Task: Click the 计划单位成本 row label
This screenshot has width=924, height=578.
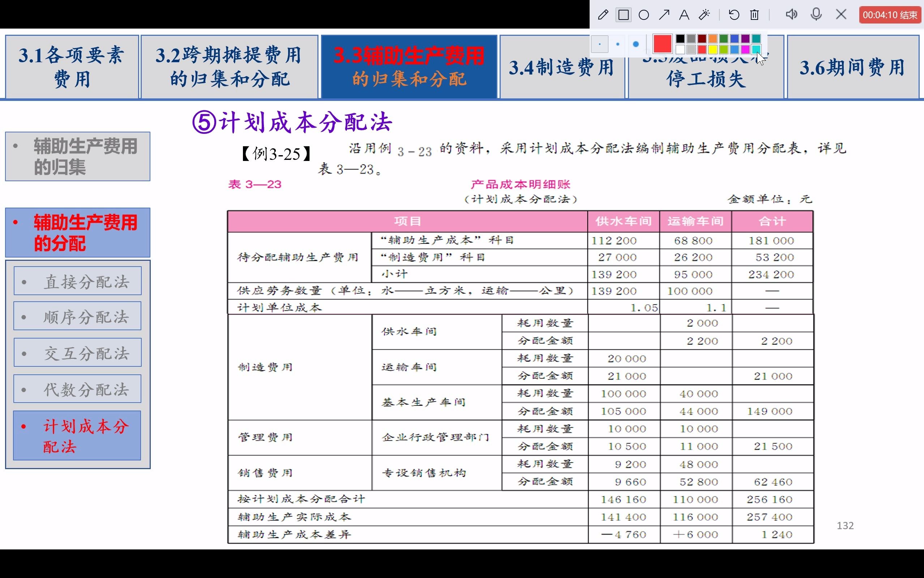Action: pos(279,308)
